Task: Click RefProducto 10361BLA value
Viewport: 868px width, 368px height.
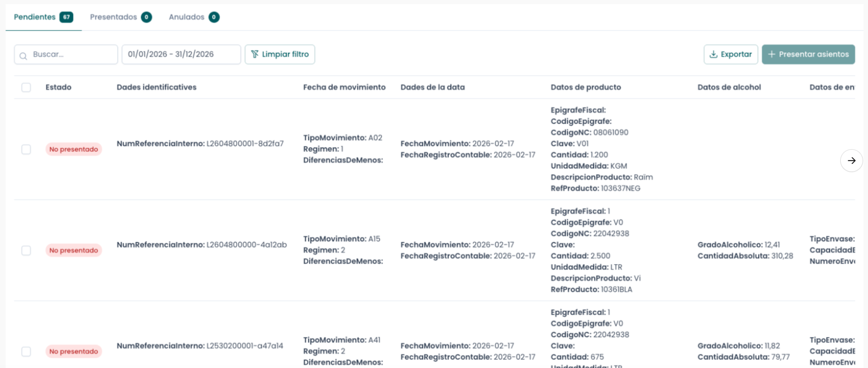Action: coord(617,290)
